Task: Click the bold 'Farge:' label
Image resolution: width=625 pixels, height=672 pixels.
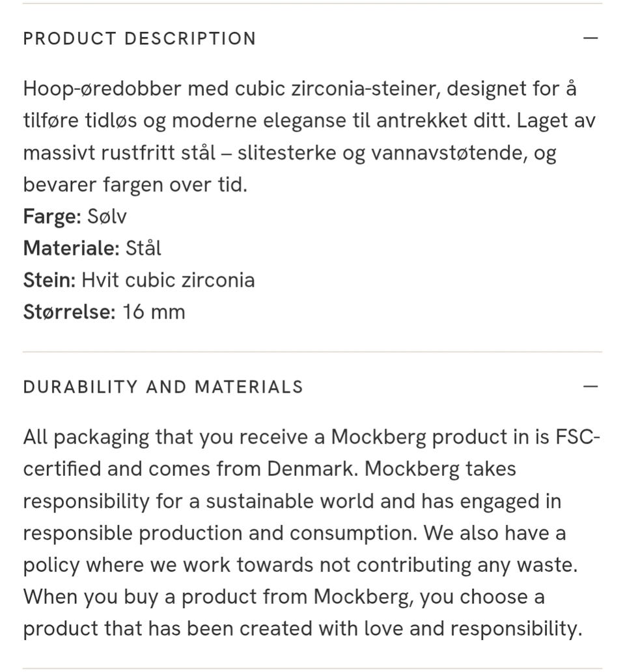Action: (x=52, y=217)
